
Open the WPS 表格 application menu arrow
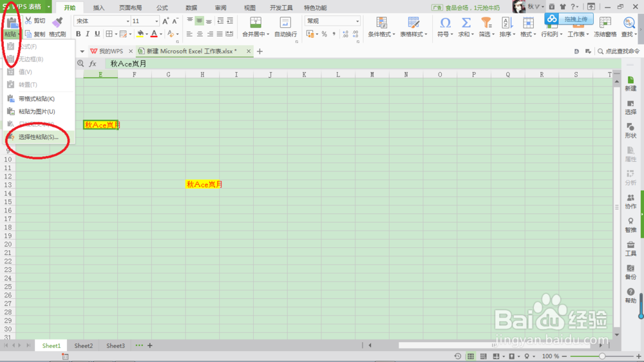click(x=48, y=6)
